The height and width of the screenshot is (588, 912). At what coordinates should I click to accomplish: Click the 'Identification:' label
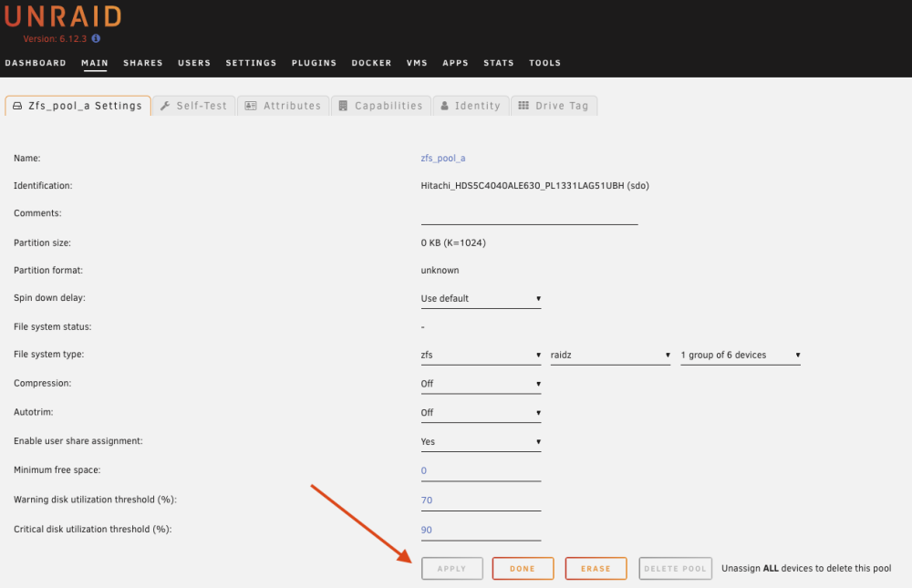coord(43,186)
